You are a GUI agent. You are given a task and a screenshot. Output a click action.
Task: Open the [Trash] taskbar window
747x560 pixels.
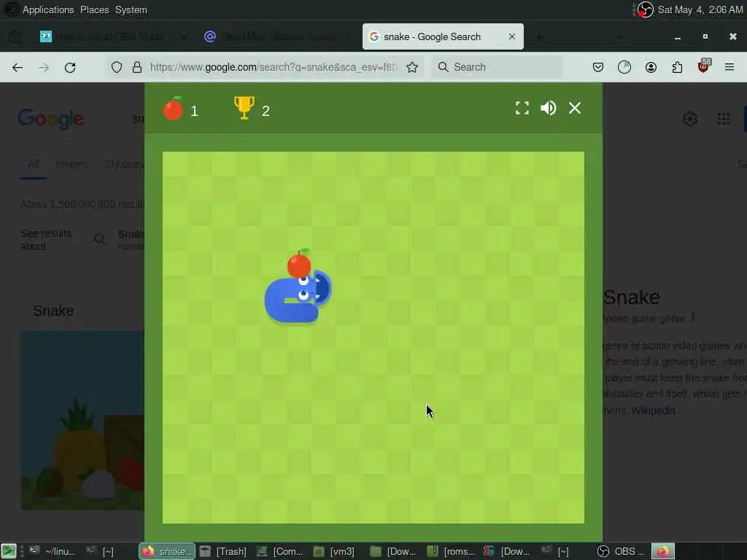(224, 551)
